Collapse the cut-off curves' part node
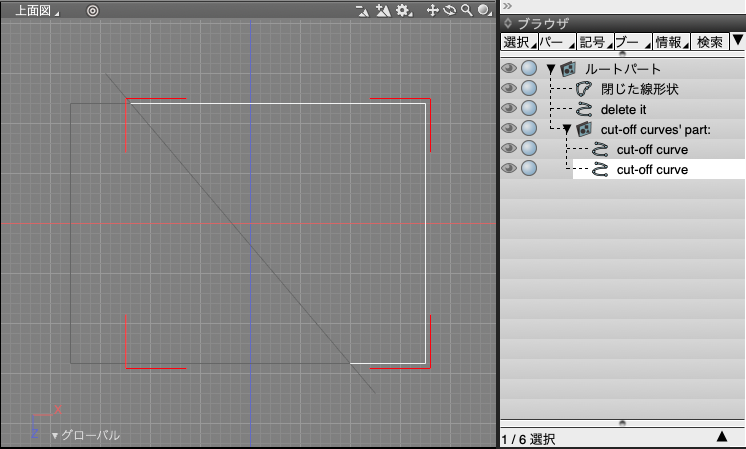The height and width of the screenshot is (449, 746). pyautogui.click(x=566, y=129)
